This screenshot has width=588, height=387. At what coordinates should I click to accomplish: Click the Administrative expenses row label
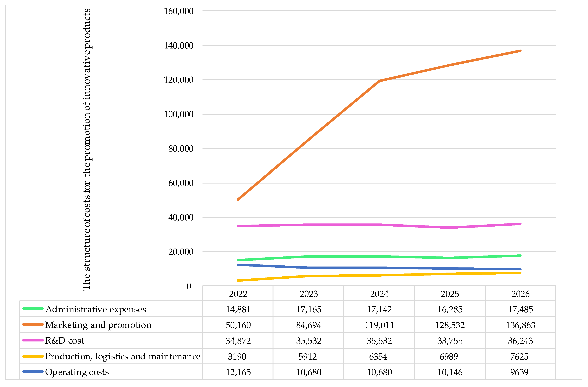[96, 309]
